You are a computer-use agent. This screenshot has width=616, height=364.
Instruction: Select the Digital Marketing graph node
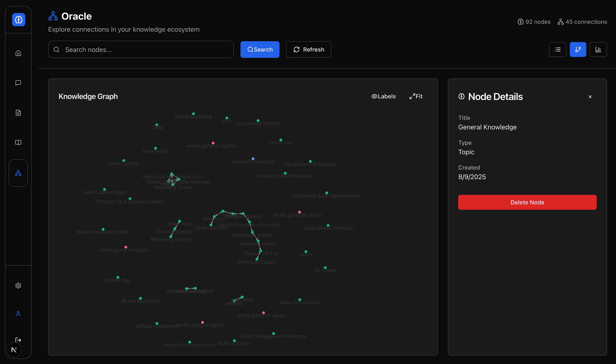click(193, 114)
